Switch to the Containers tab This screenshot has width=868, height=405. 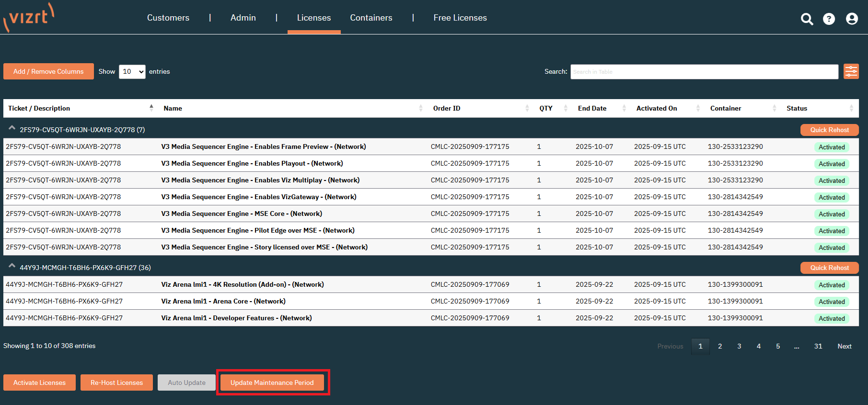[371, 18]
